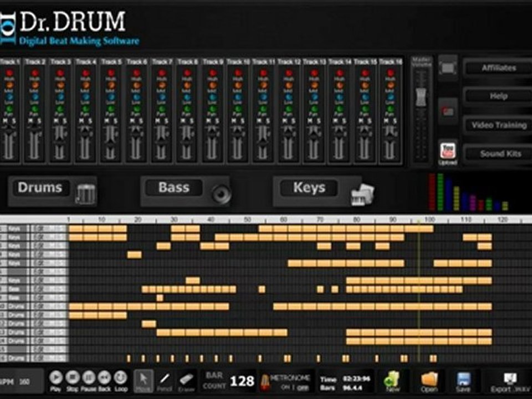
Task: Click the BPM tempo value field
Action: point(24,382)
